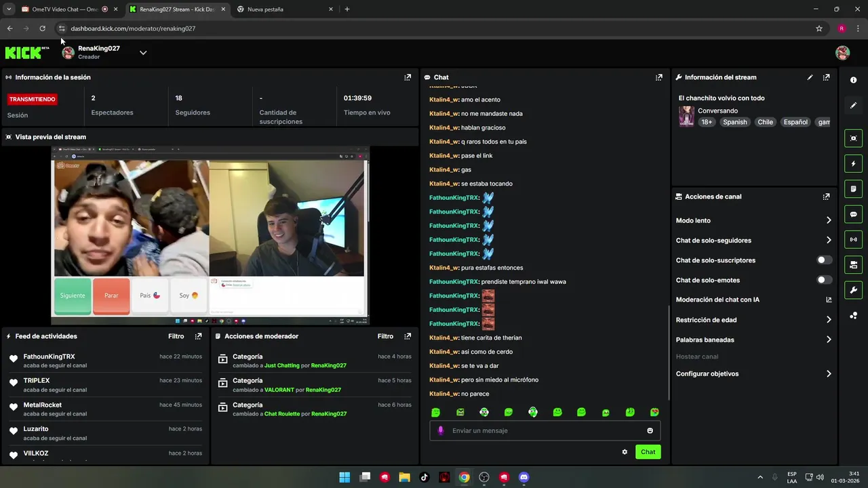Expand RenaKing027 channel dropdown
868x488 pixels.
[x=143, y=53]
